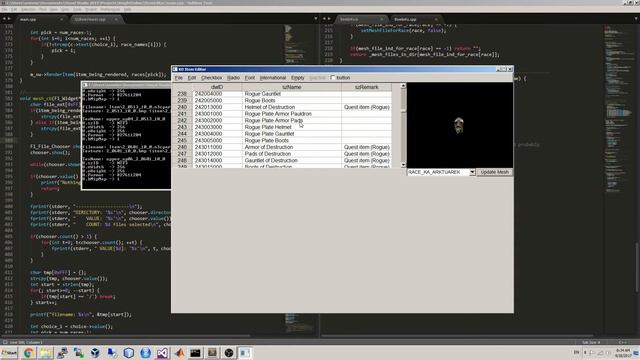The image size is (640, 360).
Task: Click the dwID column header
Action: pyautogui.click(x=217, y=87)
